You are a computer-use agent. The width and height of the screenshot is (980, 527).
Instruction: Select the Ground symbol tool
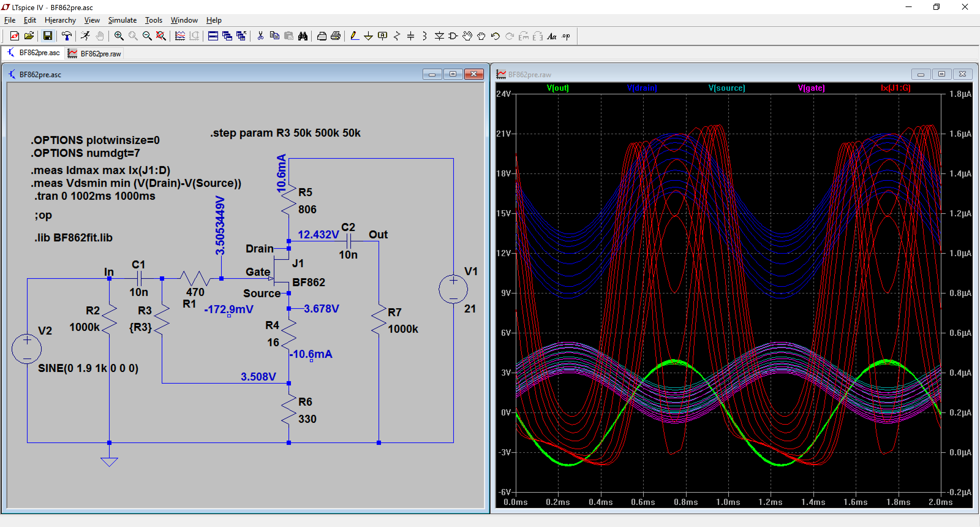pos(368,36)
